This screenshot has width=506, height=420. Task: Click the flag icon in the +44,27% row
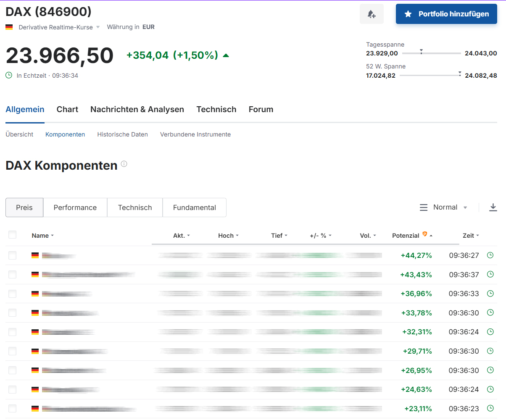point(35,255)
